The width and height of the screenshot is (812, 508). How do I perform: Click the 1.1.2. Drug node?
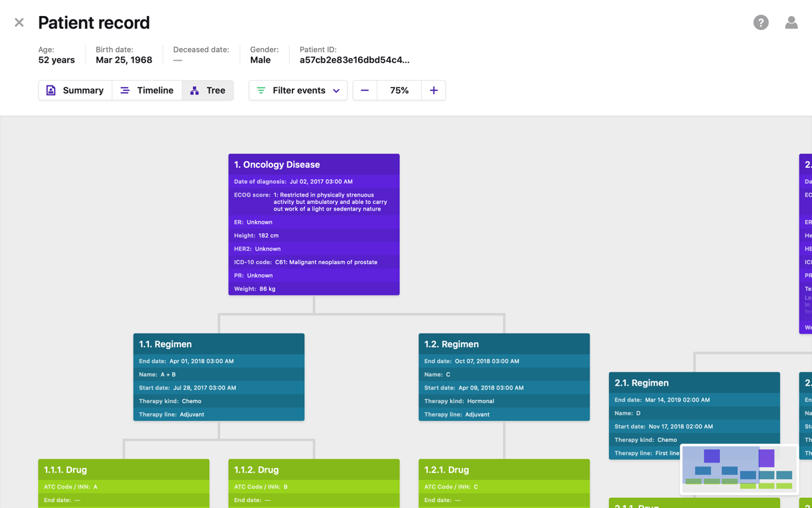314,470
